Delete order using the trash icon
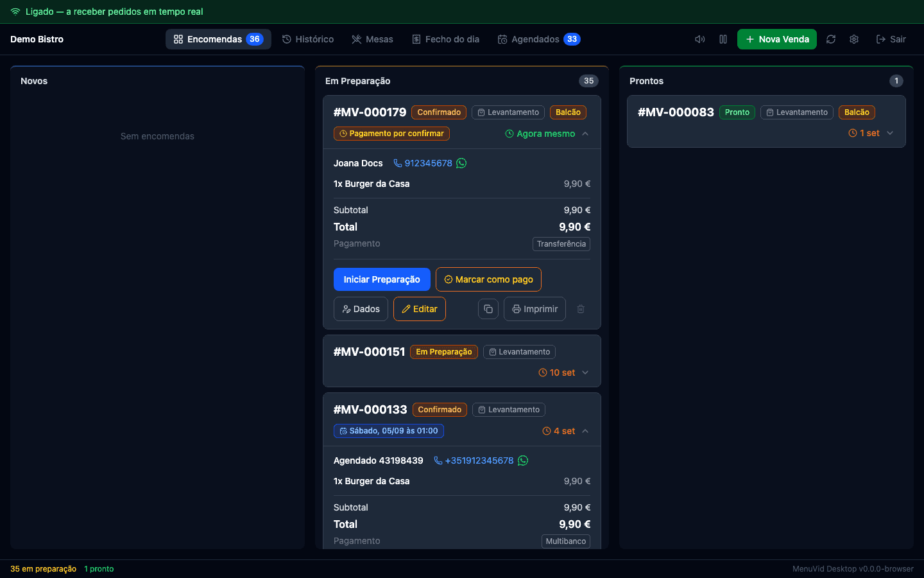Viewport: 924px width, 578px height. [x=581, y=309]
